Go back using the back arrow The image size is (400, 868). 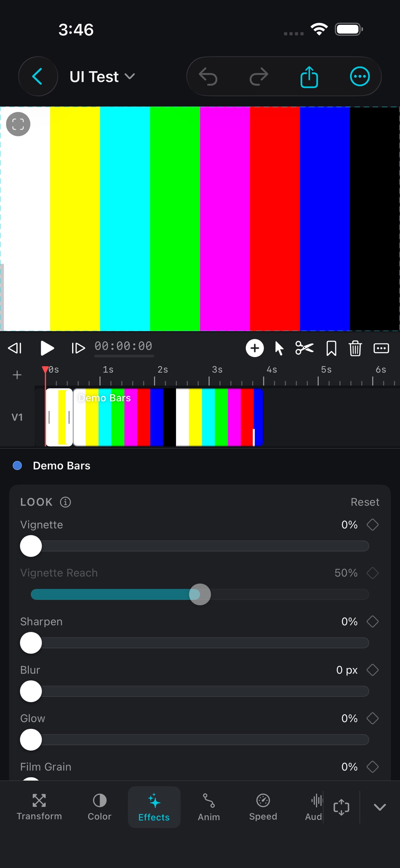tap(38, 76)
